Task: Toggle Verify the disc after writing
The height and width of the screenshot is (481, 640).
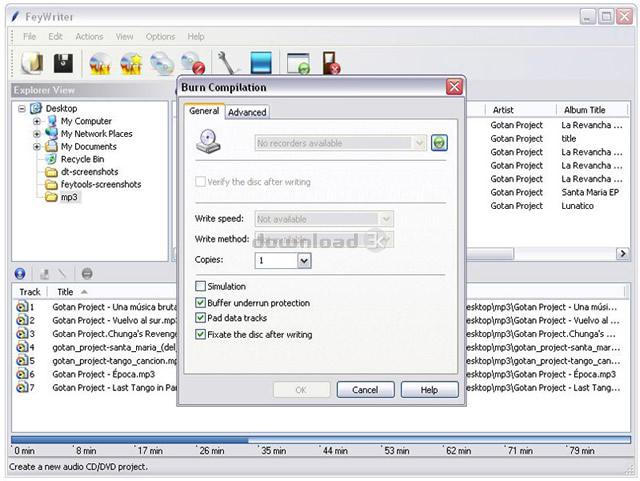Action: coord(200,182)
